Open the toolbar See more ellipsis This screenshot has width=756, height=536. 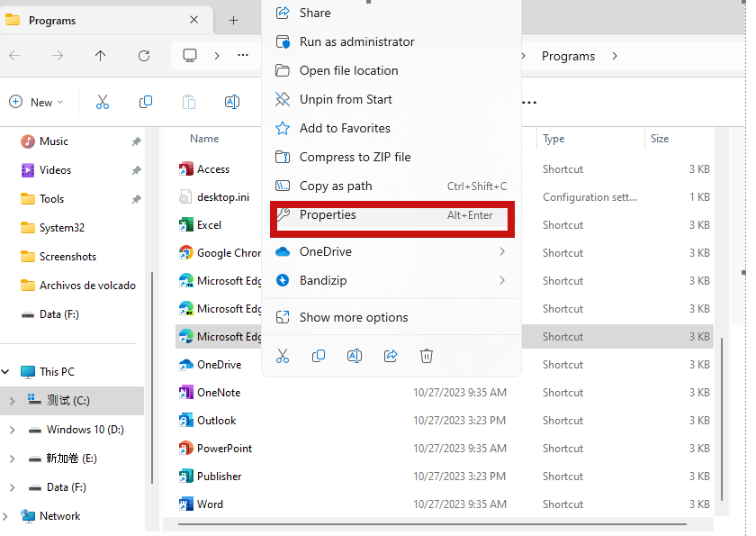pos(529,103)
